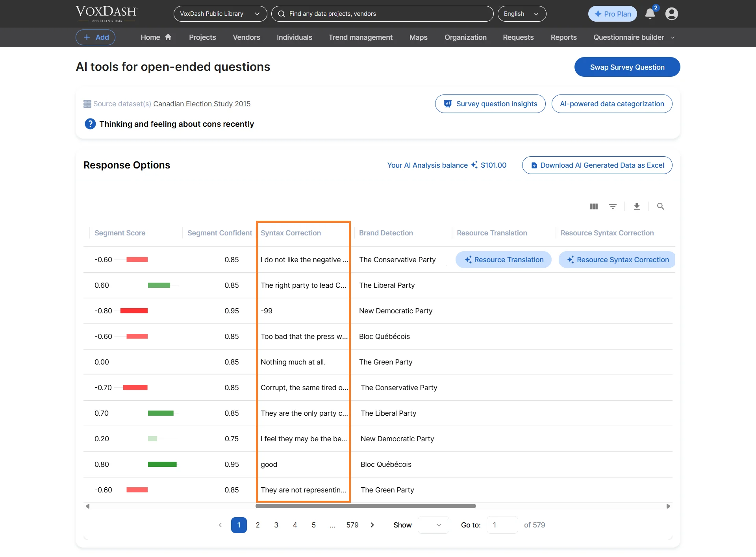The width and height of the screenshot is (756, 557).
Task: Select 'Too bad that the press w...' cell
Action: [x=304, y=336]
